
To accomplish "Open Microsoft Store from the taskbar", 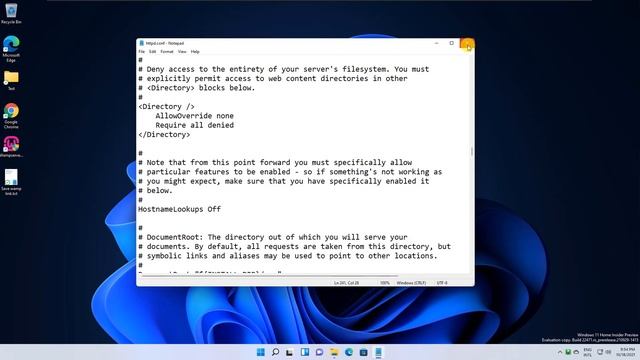I will pyautogui.click(x=363, y=352).
